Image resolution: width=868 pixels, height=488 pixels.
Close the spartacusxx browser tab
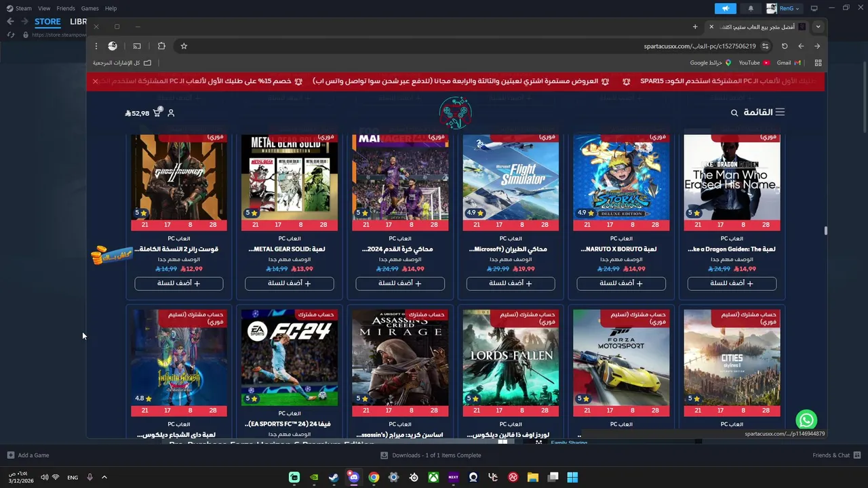711,26
